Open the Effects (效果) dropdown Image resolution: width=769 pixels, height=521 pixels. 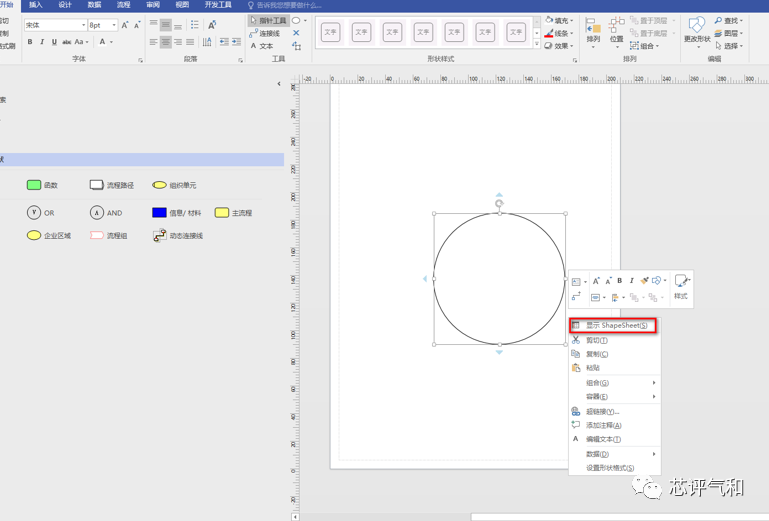point(560,46)
